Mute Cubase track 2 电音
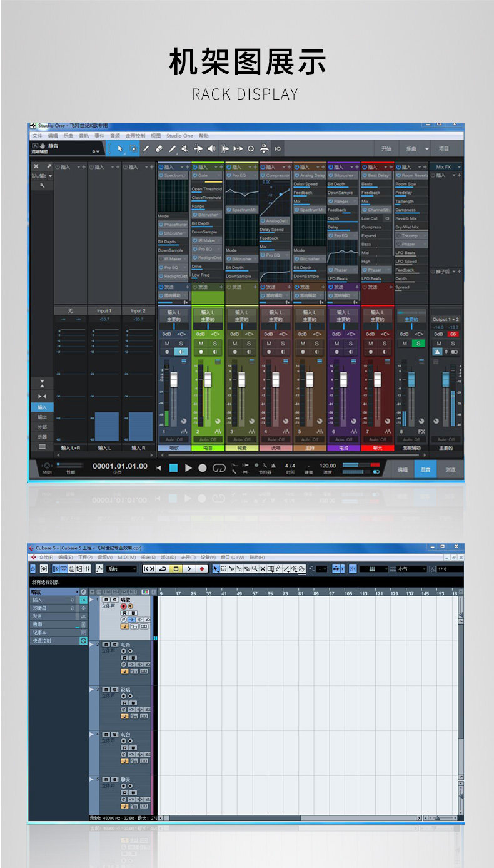494x868 pixels. coord(106,644)
